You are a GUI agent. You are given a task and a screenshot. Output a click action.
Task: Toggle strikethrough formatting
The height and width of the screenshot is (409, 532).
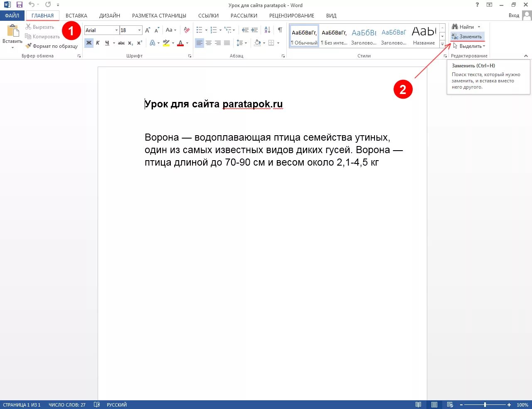click(121, 43)
